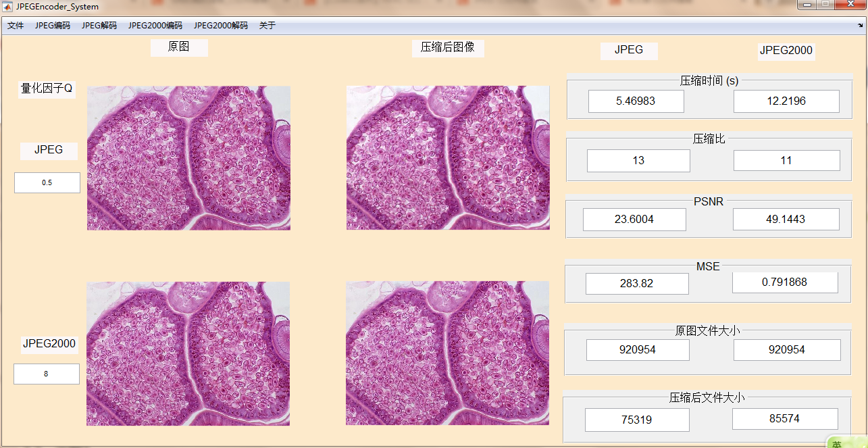The image size is (868, 448).
Task: Click JPEG compressed file size 75319
Action: coord(637,420)
